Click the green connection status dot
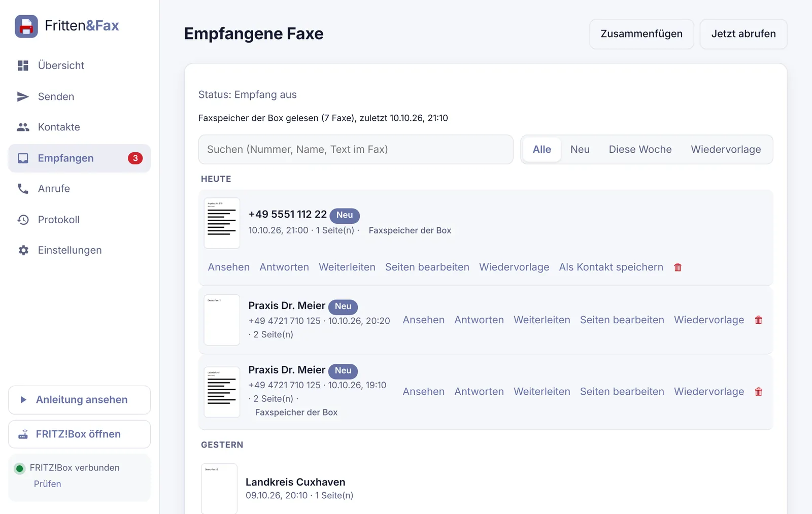 click(x=20, y=468)
